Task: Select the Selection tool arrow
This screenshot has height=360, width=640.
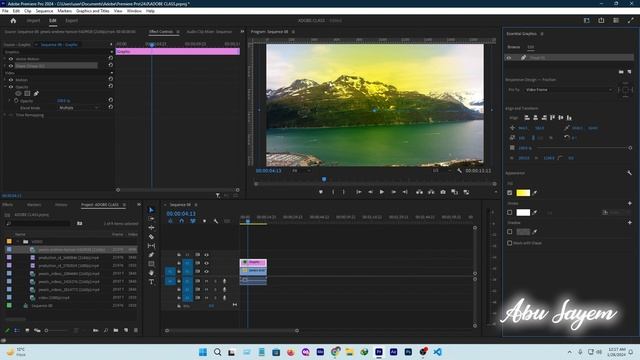Action: coord(151,210)
